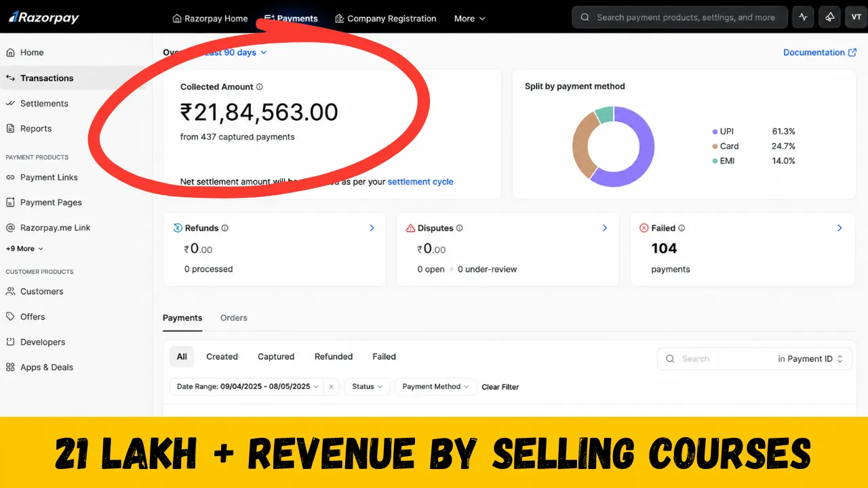Viewport: 868px width, 488px height.
Task: Click the Customers people icon
Action: [10, 291]
